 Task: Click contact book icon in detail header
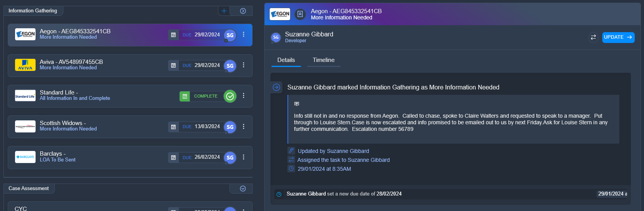[x=300, y=14]
